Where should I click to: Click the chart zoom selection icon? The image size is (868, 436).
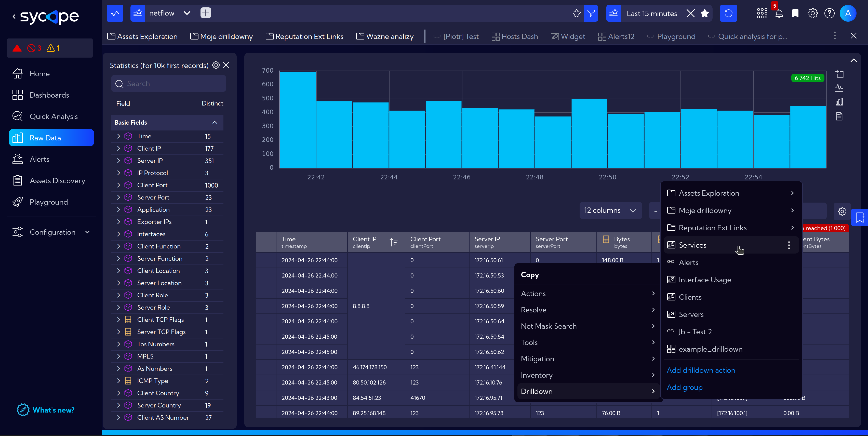[839, 74]
